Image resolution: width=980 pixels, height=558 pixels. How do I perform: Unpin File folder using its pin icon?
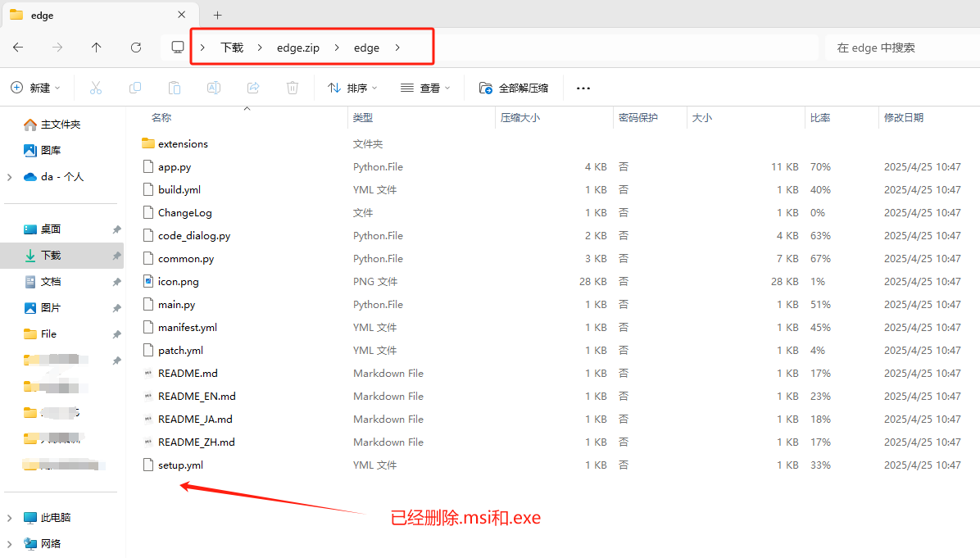[x=116, y=334]
